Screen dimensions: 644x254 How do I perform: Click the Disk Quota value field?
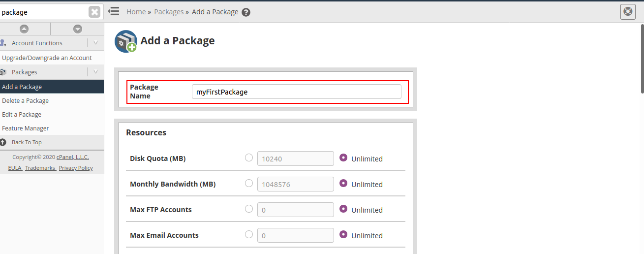[296, 159]
